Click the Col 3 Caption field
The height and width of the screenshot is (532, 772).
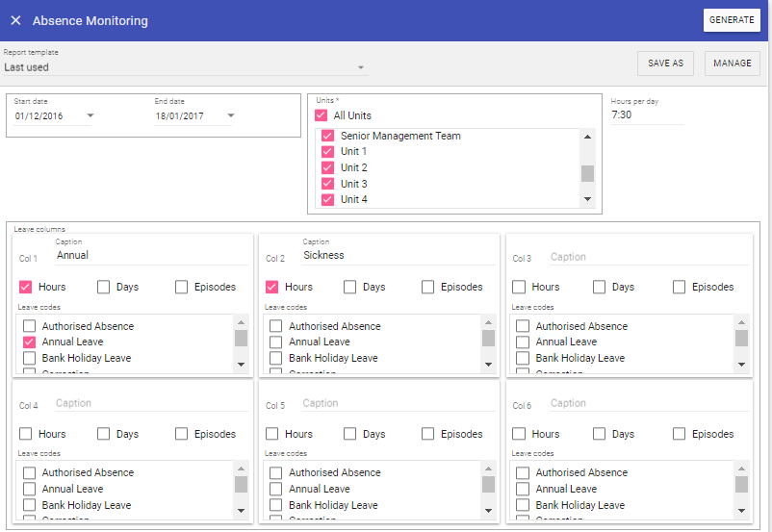645,257
